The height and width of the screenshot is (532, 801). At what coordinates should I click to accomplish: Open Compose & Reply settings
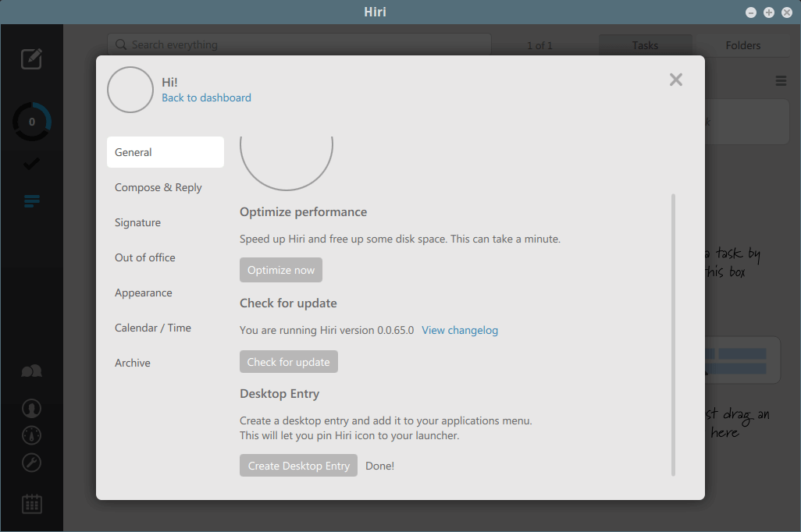tap(158, 187)
